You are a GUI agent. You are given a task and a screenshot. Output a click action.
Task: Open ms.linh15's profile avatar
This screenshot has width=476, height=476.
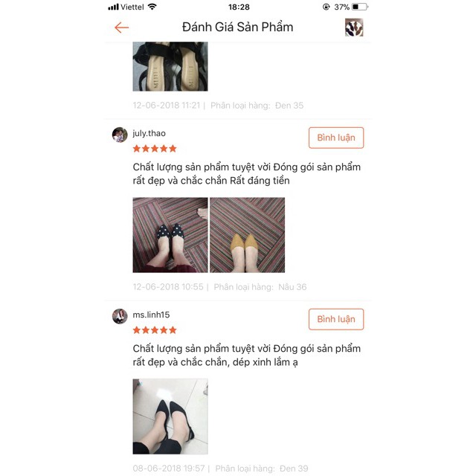point(120,316)
